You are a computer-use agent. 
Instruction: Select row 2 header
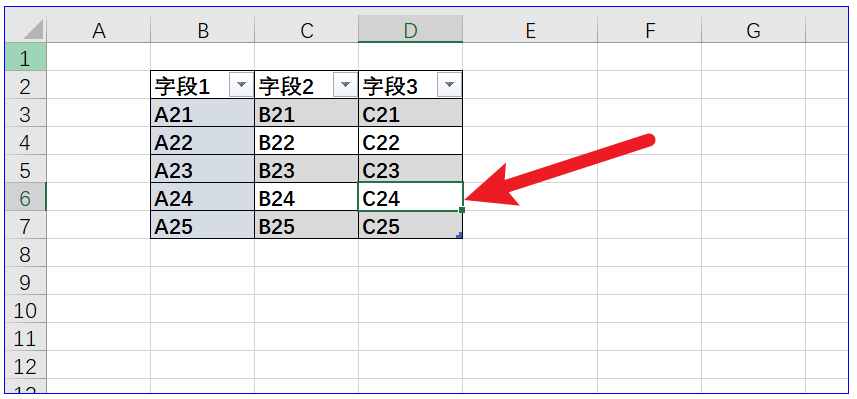point(25,85)
